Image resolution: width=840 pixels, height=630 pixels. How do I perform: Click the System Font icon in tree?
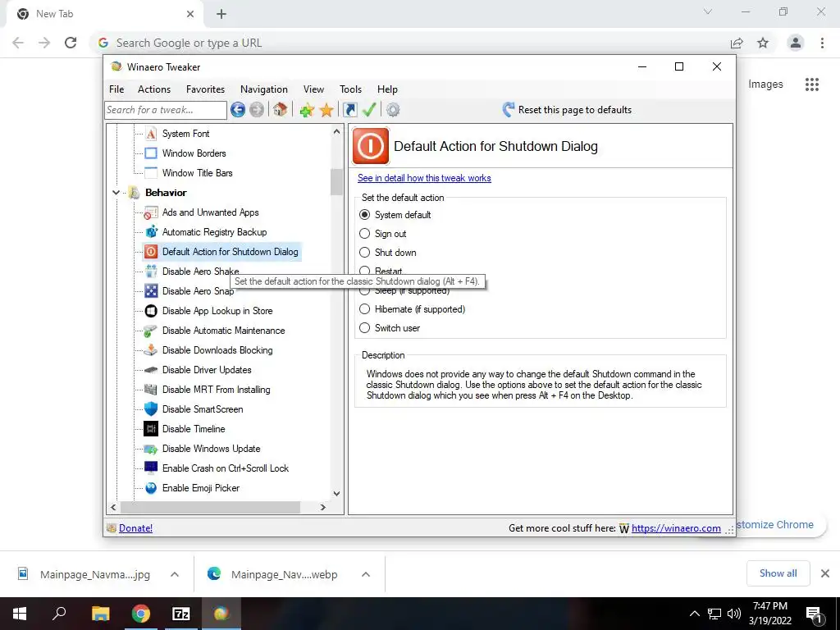[x=151, y=134]
